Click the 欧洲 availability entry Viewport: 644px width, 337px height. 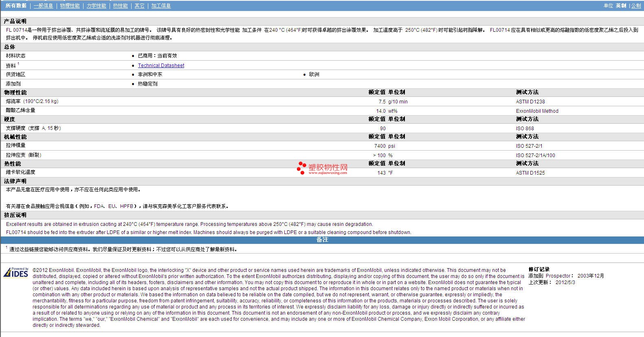click(x=314, y=74)
